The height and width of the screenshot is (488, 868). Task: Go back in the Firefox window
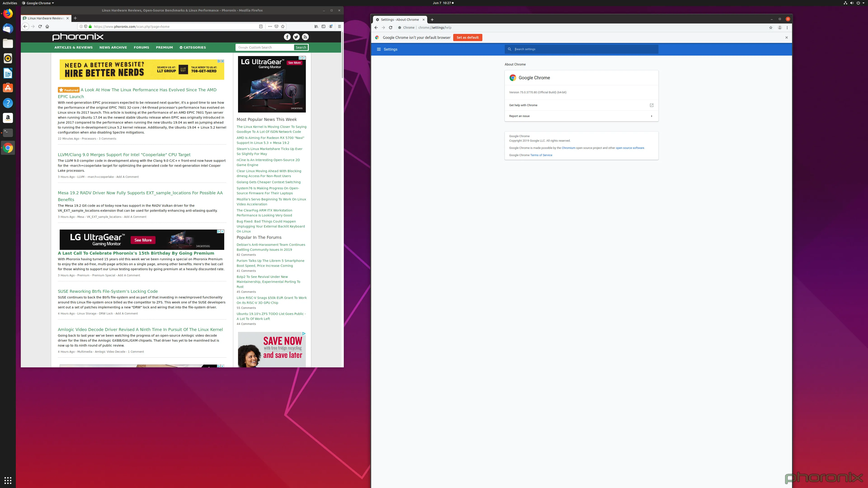(x=25, y=27)
